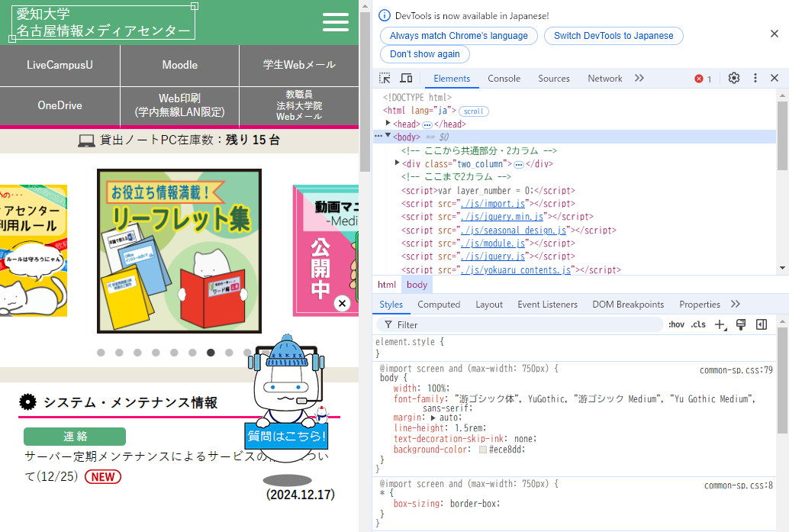Open the hamburger menu on the webpage

point(336,22)
